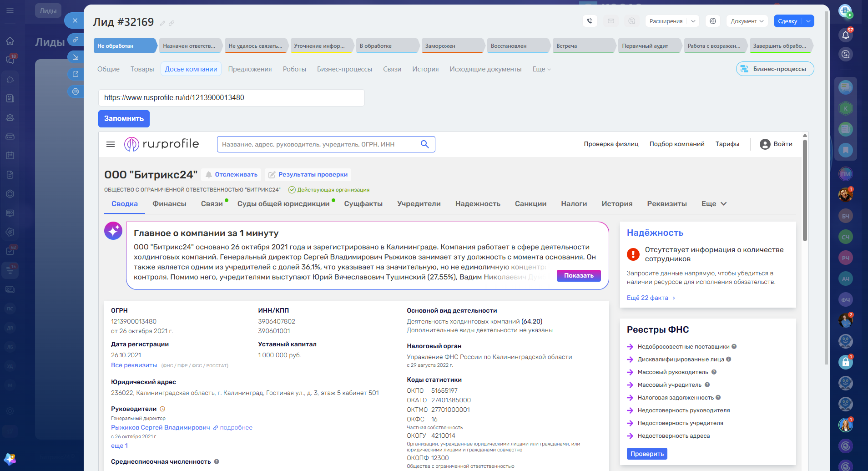Screen dimensions: 868x471
Task: Click the Показать button in company summary
Action: point(579,276)
